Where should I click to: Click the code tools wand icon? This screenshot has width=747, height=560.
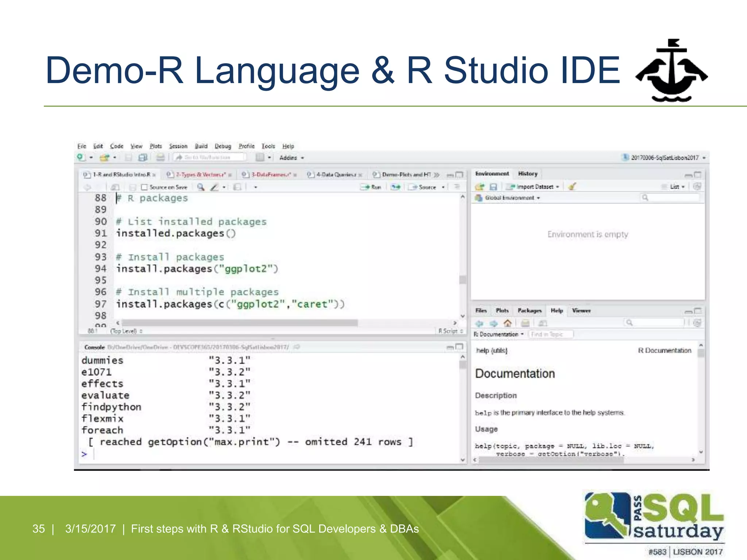(x=215, y=187)
